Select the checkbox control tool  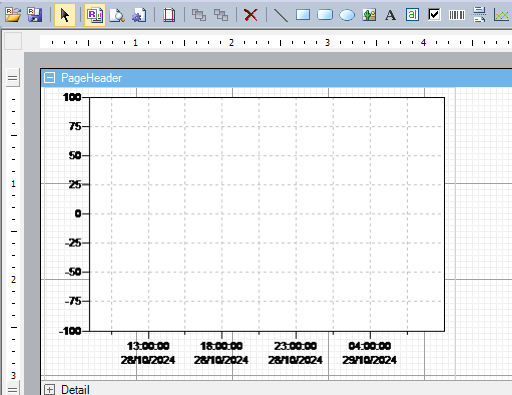pyautogui.click(x=434, y=15)
